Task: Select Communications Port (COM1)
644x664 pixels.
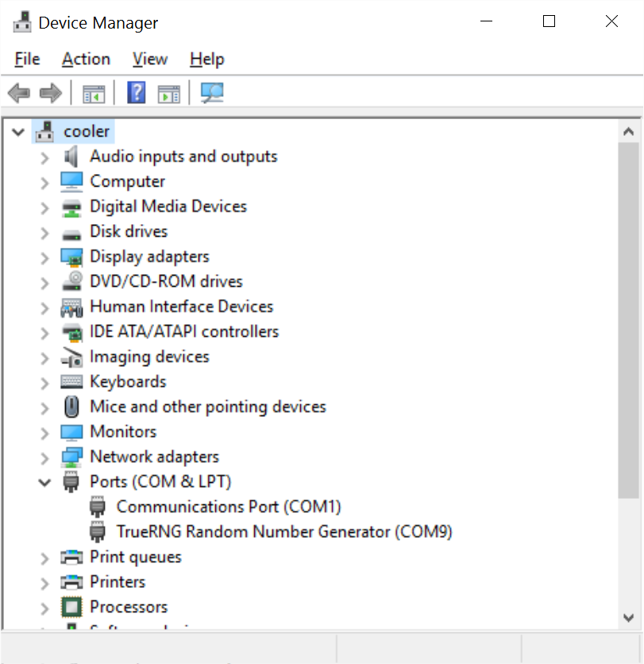Action: pos(229,506)
